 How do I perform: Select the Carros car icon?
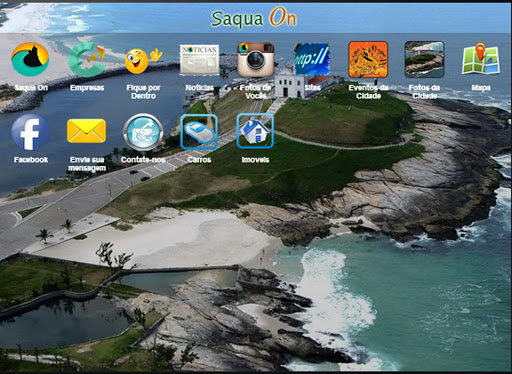point(199,131)
